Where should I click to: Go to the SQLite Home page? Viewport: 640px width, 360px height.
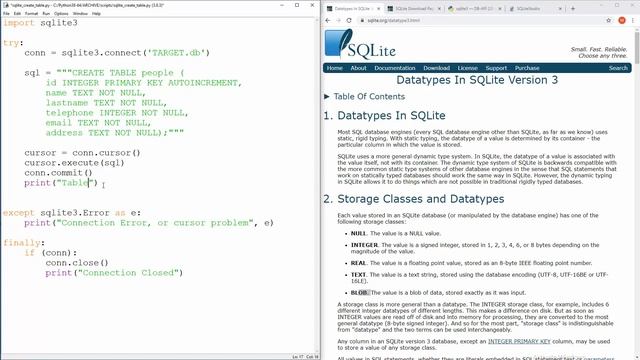334,68
